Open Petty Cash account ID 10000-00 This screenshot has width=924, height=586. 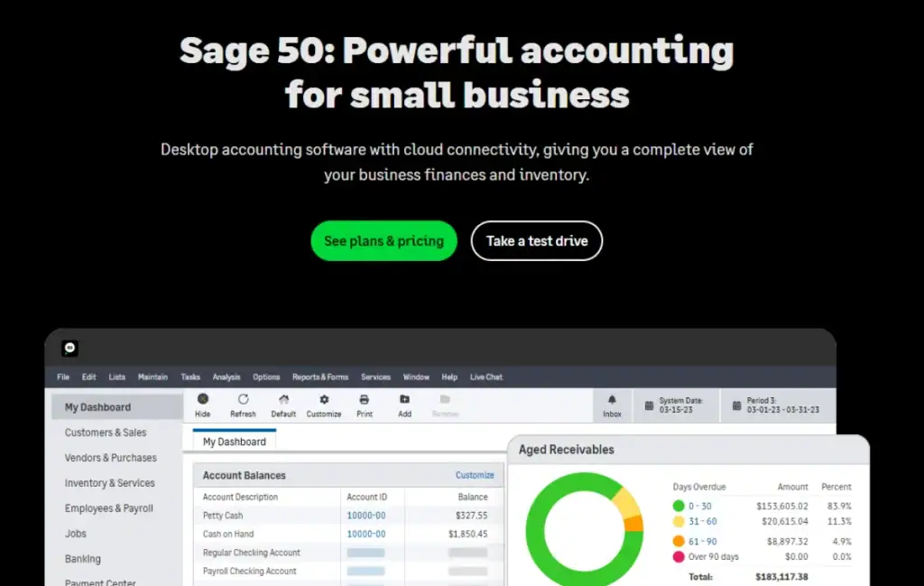pyautogui.click(x=366, y=516)
